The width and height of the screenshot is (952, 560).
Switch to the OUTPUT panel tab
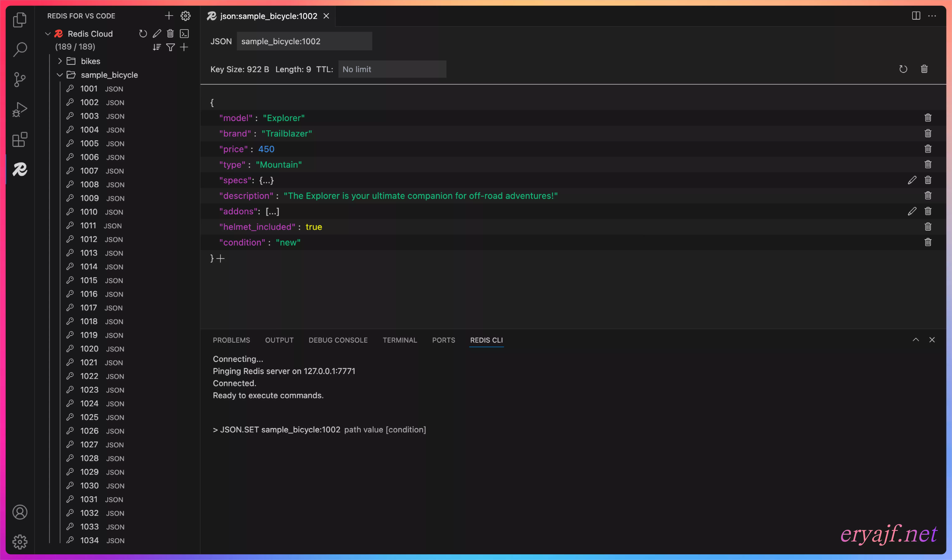click(279, 340)
